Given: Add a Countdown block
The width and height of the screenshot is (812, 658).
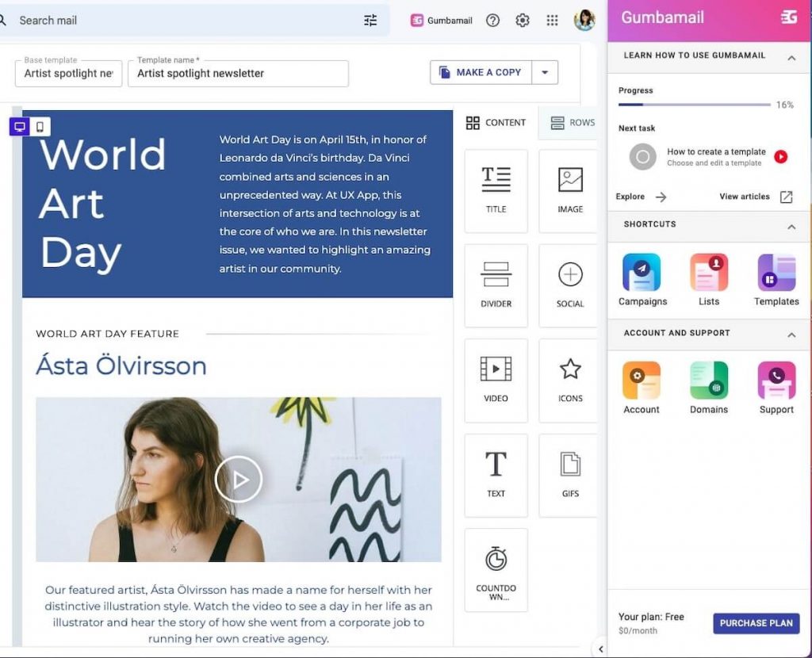Looking at the screenshot, I should tap(496, 571).
